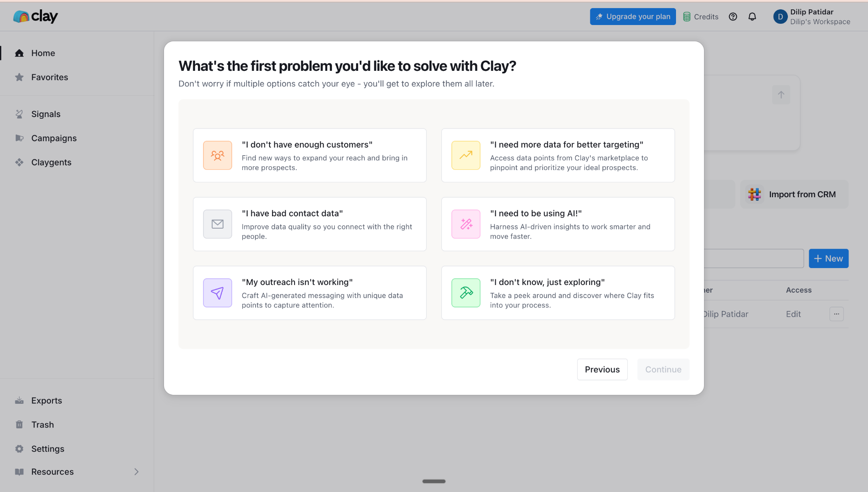The image size is (868, 492).
Task: Open the help question mark icon
Action: (733, 17)
